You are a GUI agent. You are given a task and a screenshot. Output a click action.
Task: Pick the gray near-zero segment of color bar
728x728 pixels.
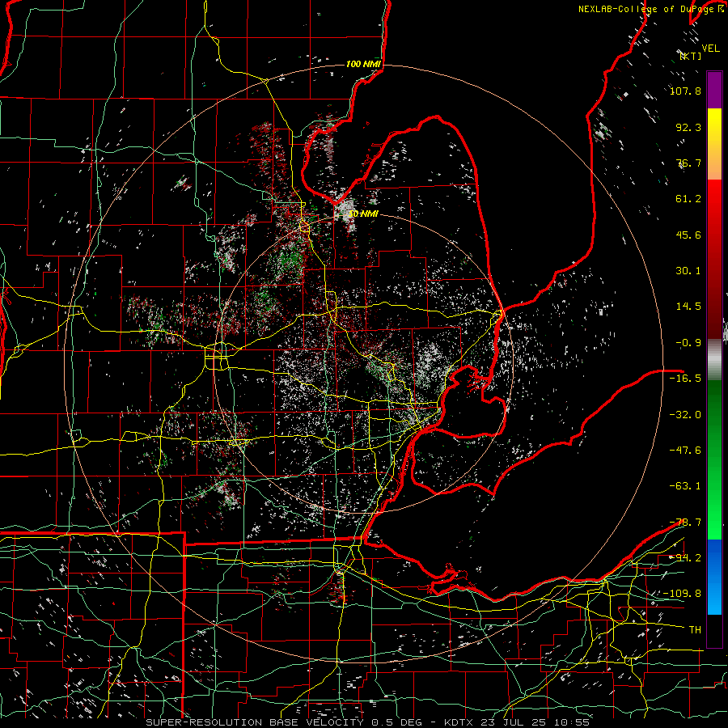coord(714,360)
